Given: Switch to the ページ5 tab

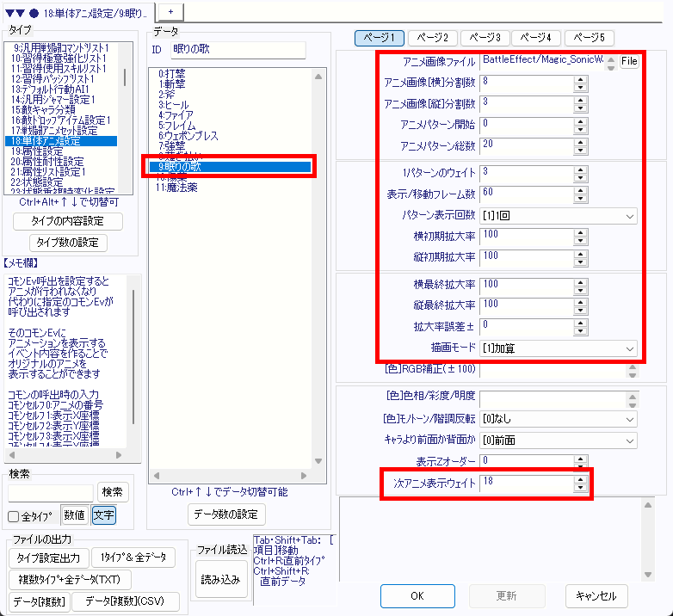Looking at the screenshot, I should coord(589,38).
